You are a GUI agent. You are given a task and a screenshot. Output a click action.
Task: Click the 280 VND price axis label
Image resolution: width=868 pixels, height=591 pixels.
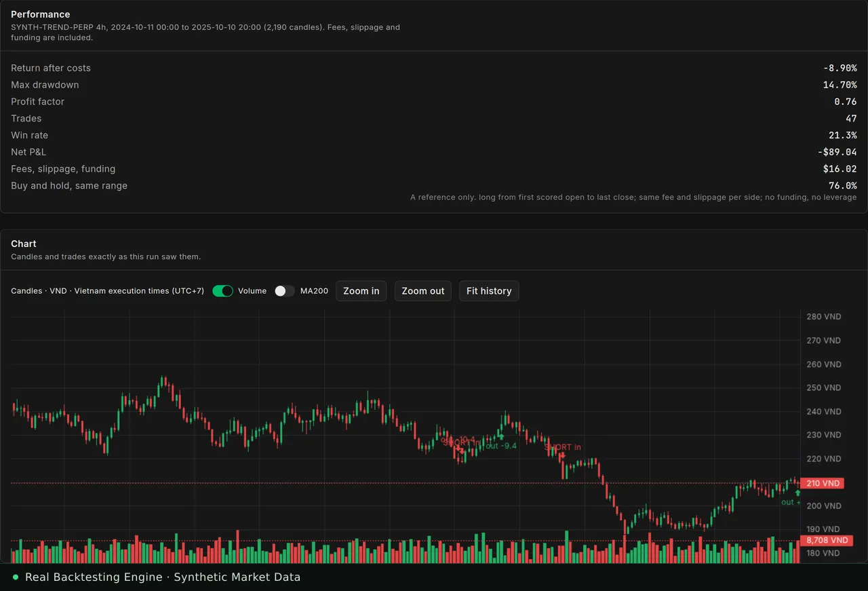point(824,317)
